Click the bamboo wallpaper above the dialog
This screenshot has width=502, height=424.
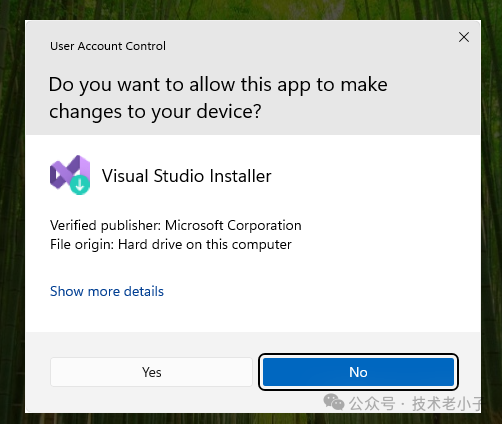point(251,10)
